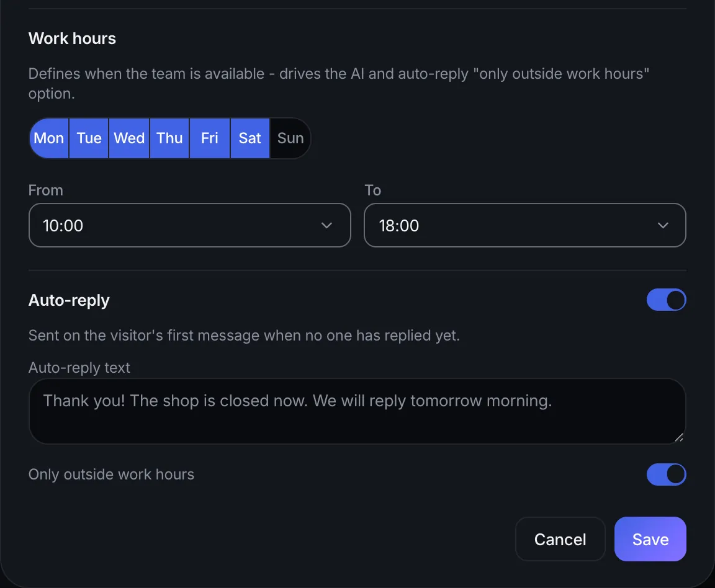Toggle Wednesday in work days
Image resolution: width=715 pixels, height=588 pixels.
(129, 138)
